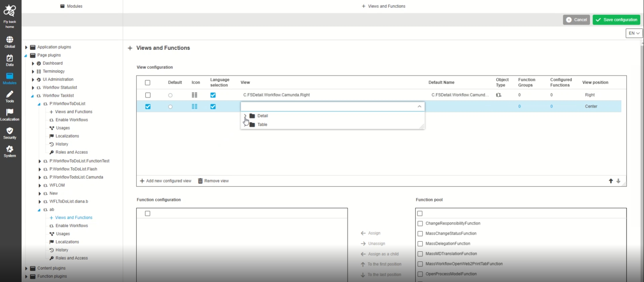Click Add new configured view
644x282 pixels.
point(166,181)
